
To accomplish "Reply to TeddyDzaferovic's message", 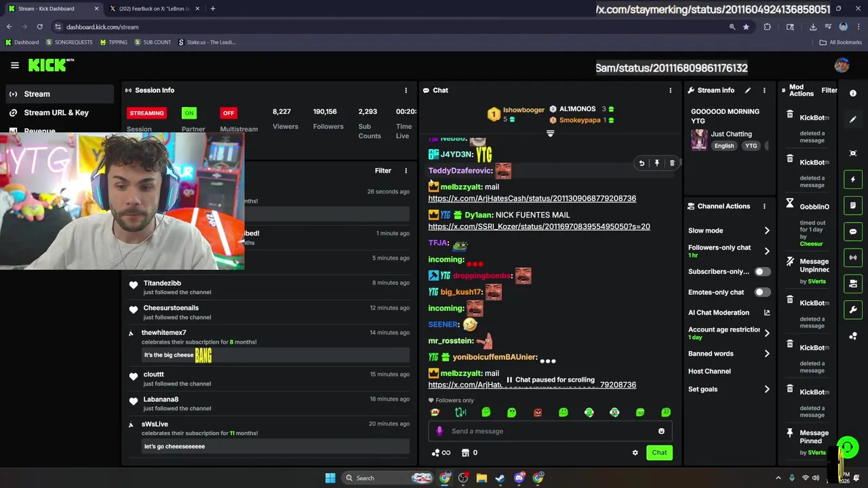I will pos(642,163).
